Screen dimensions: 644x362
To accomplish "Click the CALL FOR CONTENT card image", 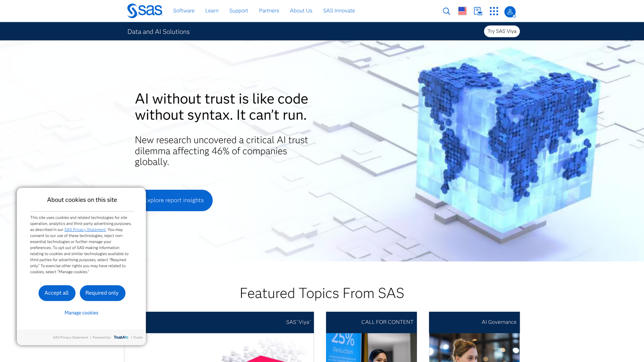I will tap(372, 348).
